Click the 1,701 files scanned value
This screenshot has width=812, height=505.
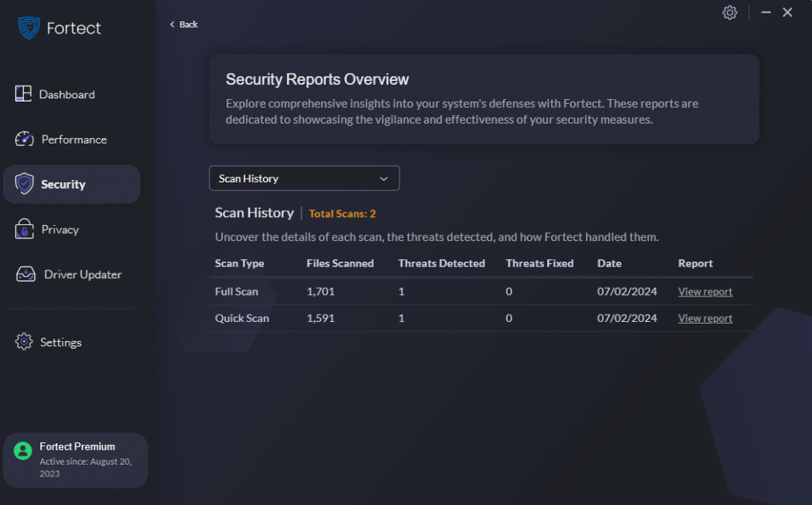(320, 292)
